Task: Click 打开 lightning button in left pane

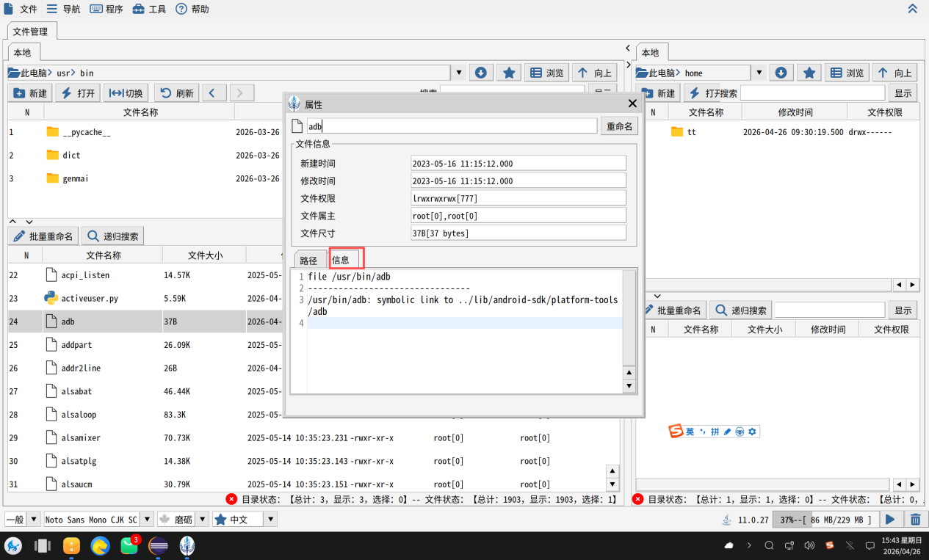Action: pyautogui.click(x=79, y=93)
